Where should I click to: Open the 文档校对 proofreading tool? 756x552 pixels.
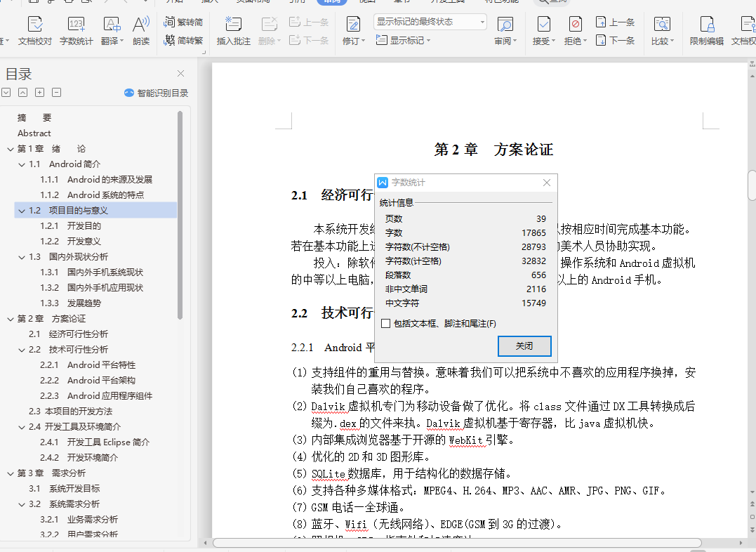(34, 31)
